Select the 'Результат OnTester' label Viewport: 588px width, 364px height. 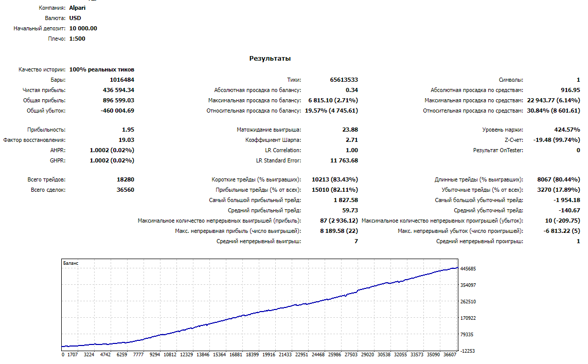498,150
